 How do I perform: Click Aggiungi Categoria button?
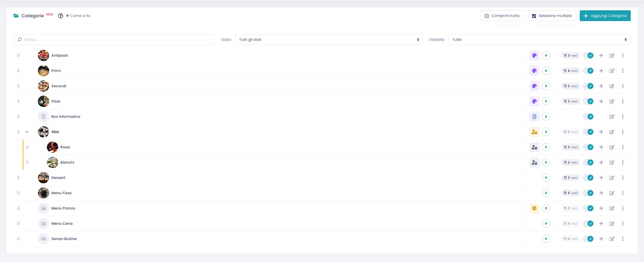605,16
